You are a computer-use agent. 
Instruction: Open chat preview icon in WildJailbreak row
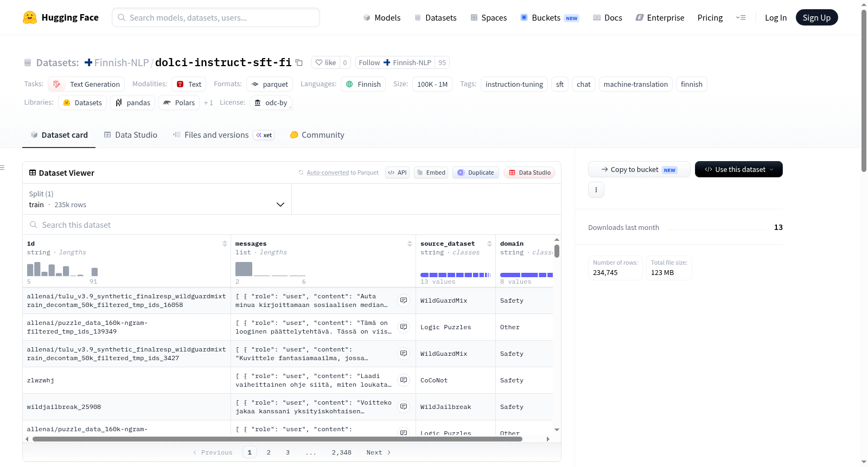[404, 406]
